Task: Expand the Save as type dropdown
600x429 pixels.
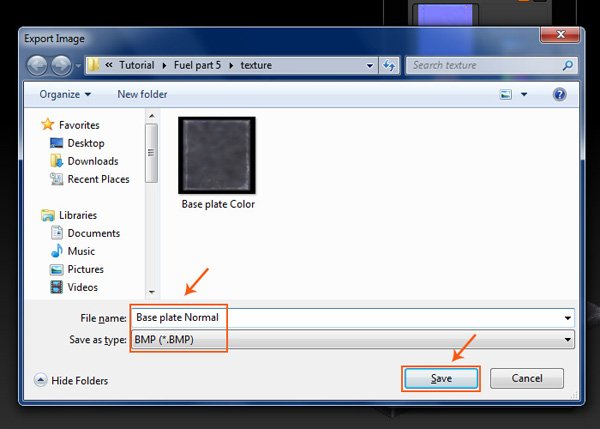Action: pyautogui.click(x=569, y=340)
